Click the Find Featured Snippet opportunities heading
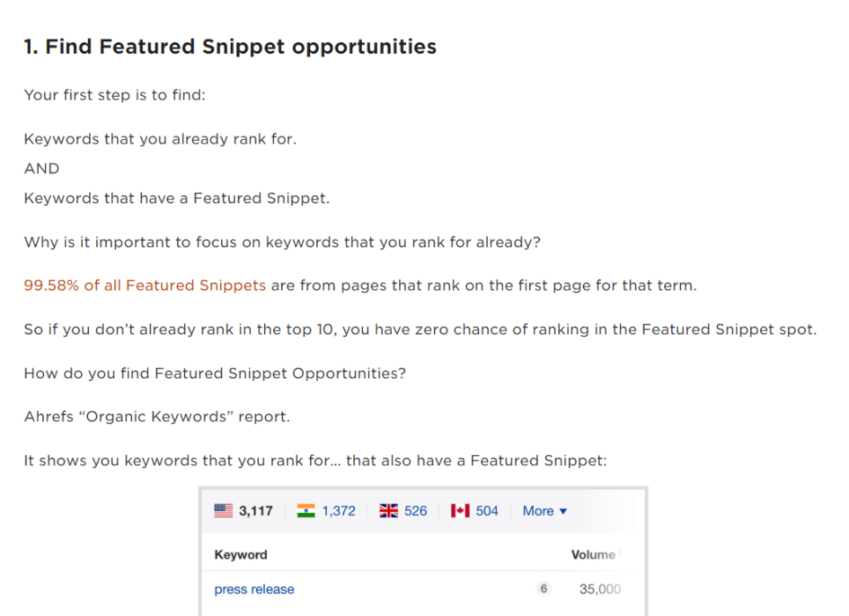 point(230,47)
